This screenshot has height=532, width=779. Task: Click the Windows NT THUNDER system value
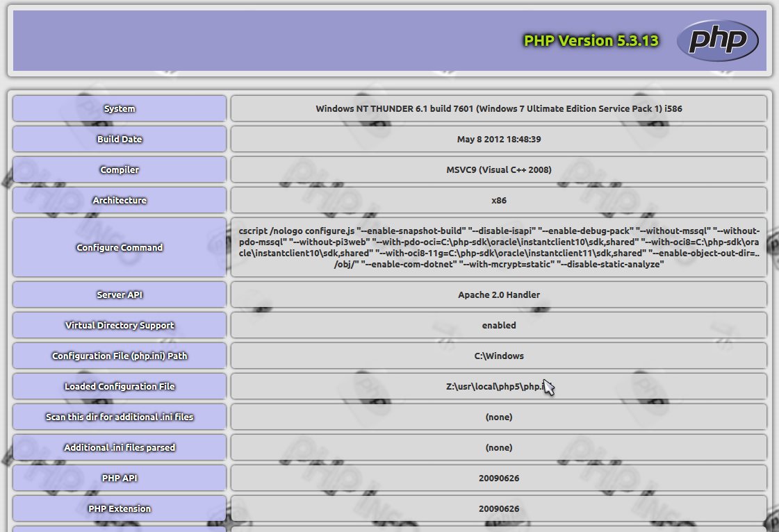(499, 108)
